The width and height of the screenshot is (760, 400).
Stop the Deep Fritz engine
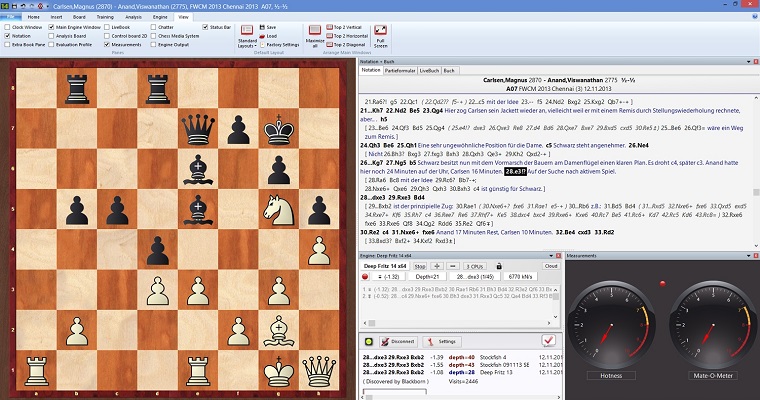pos(421,267)
